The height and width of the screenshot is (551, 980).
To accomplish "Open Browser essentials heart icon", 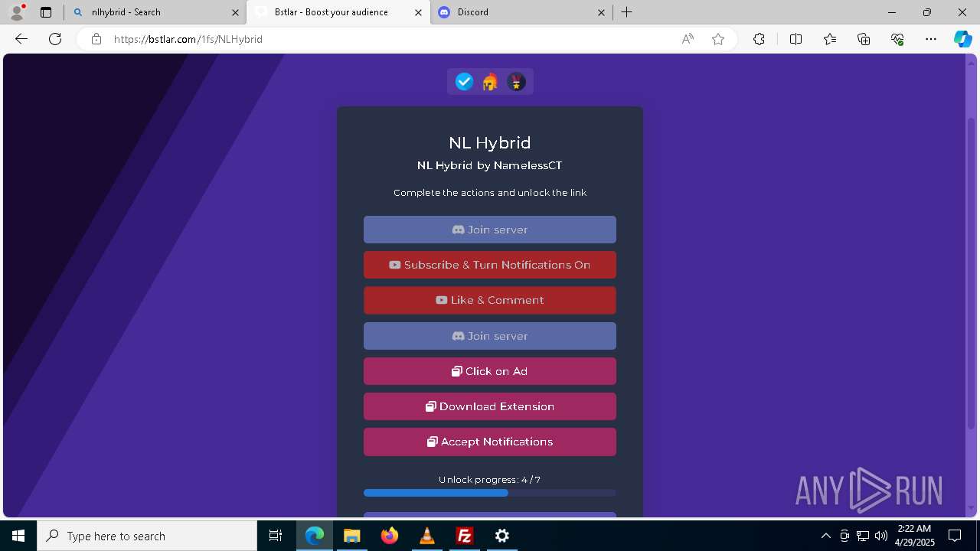I will click(x=897, y=39).
